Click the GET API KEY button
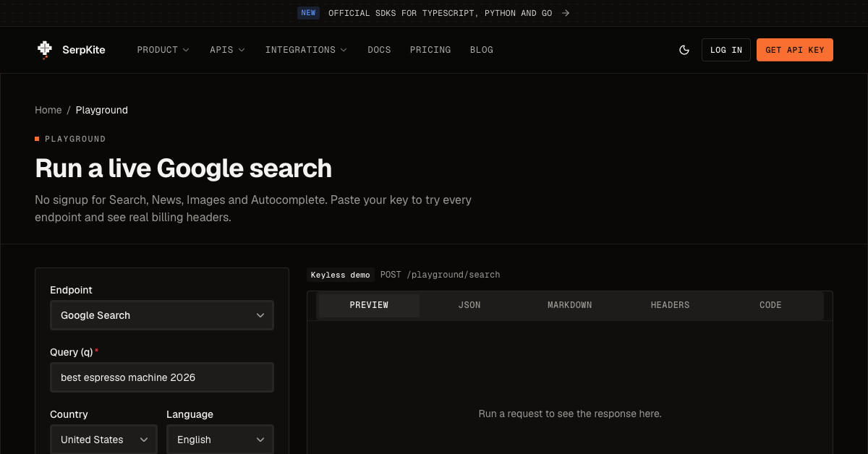This screenshot has width=868, height=454. tap(795, 50)
